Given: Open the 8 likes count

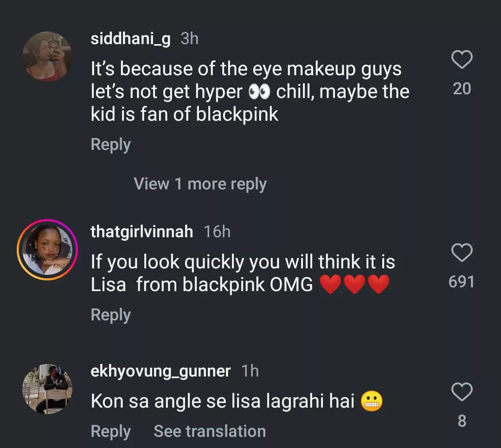Looking at the screenshot, I should tap(462, 421).
